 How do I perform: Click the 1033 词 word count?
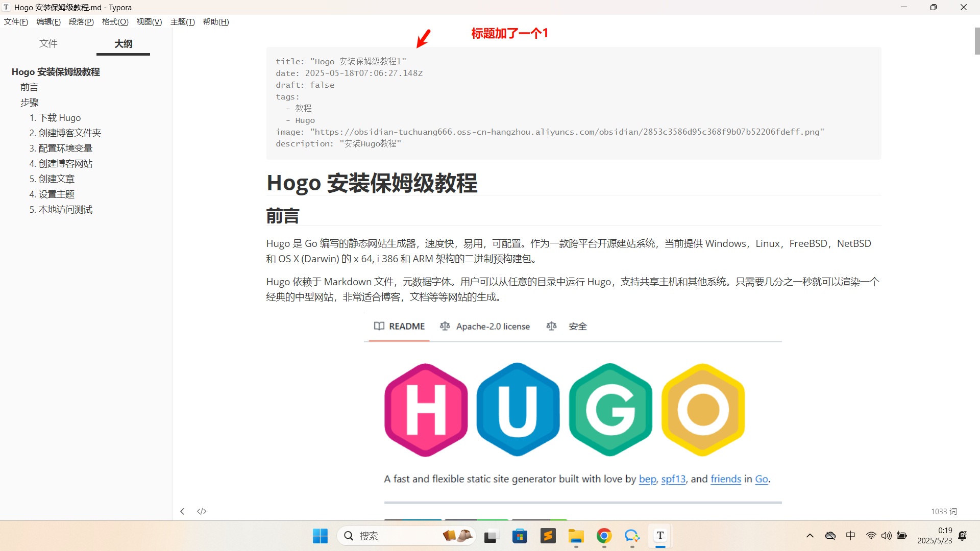pos(943,511)
